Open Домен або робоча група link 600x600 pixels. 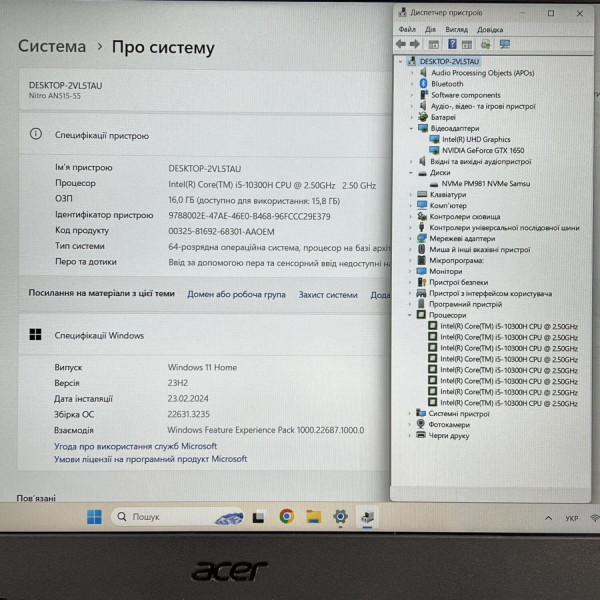tap(236, 294)
